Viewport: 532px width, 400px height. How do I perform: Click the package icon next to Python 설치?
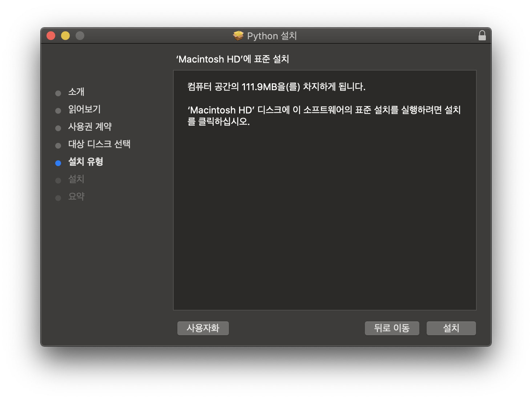238,36
